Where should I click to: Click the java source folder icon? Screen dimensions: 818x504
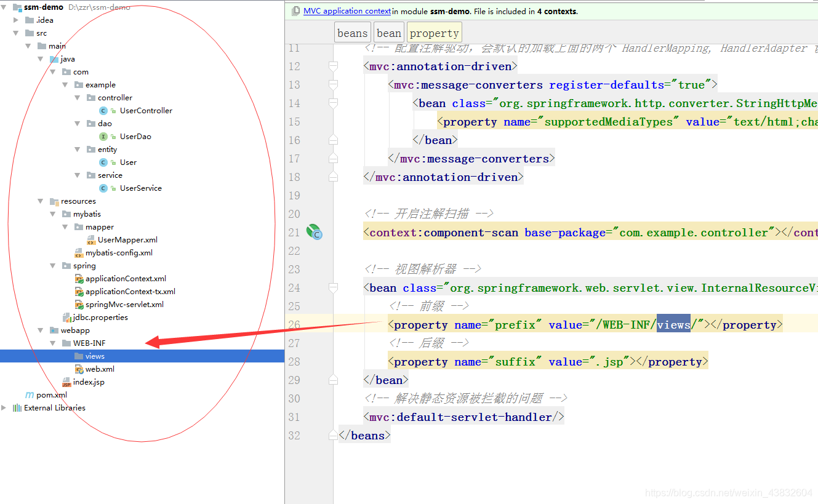[54, 59]
